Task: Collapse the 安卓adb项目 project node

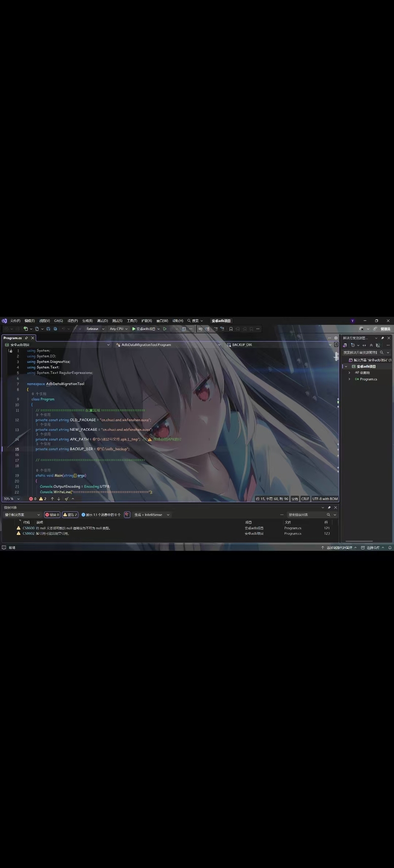Action: pos(346,367)
